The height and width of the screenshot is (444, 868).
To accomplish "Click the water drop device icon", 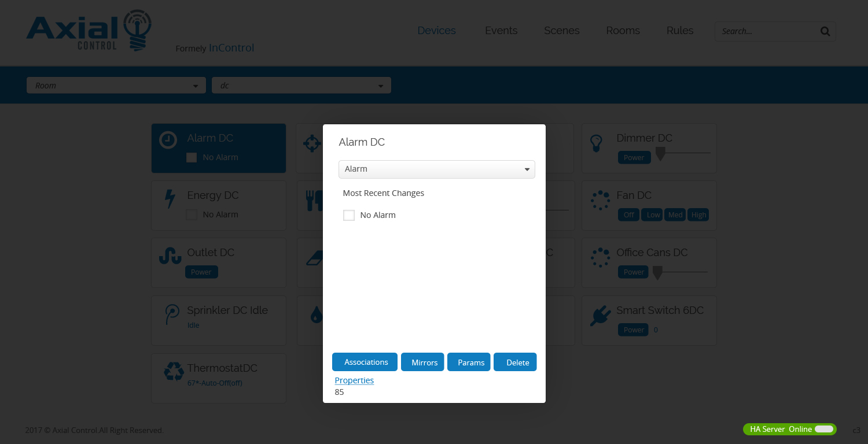I will point(317,314).
